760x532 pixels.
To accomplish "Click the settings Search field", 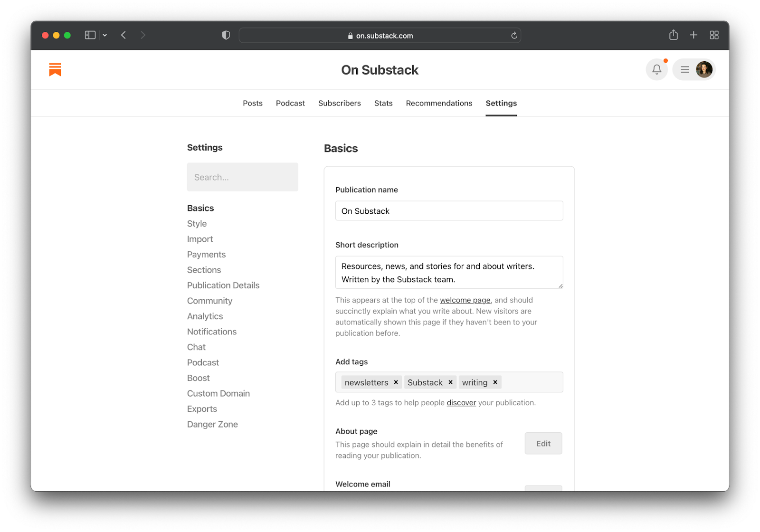I will pos(243,177).
